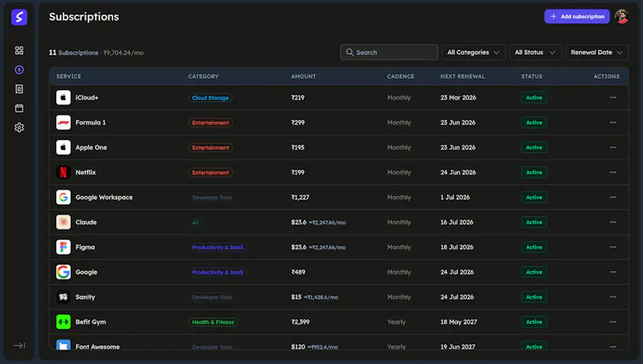Click Entertainment tag in Netflix row

coord(211,173)
